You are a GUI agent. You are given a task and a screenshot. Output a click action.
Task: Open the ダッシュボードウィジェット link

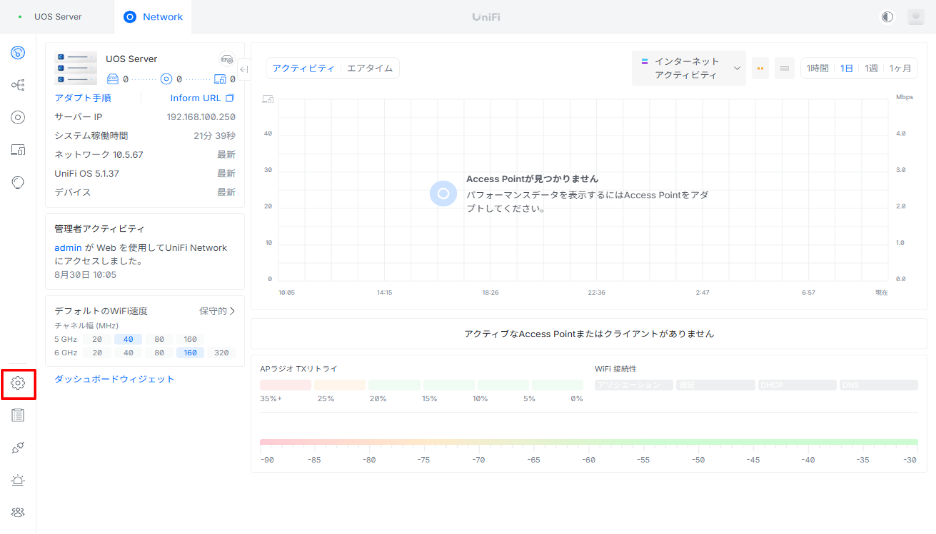[x=114, y=379]
